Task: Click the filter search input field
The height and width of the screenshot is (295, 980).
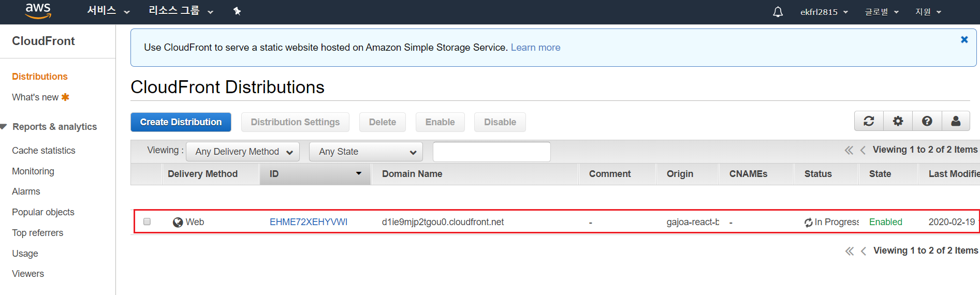Action: 491,152
